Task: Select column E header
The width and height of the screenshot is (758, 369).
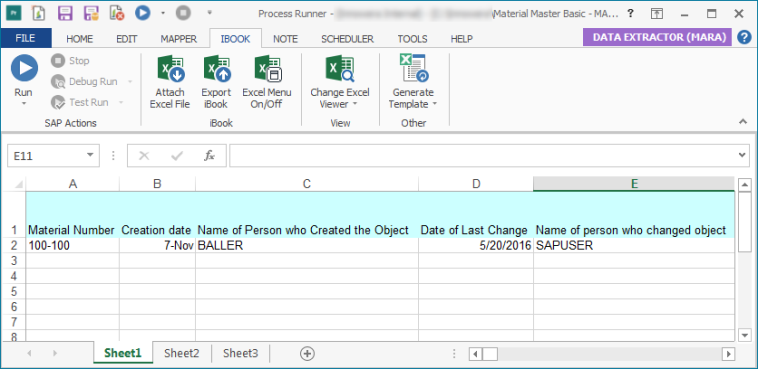Action: click(634, 184)
